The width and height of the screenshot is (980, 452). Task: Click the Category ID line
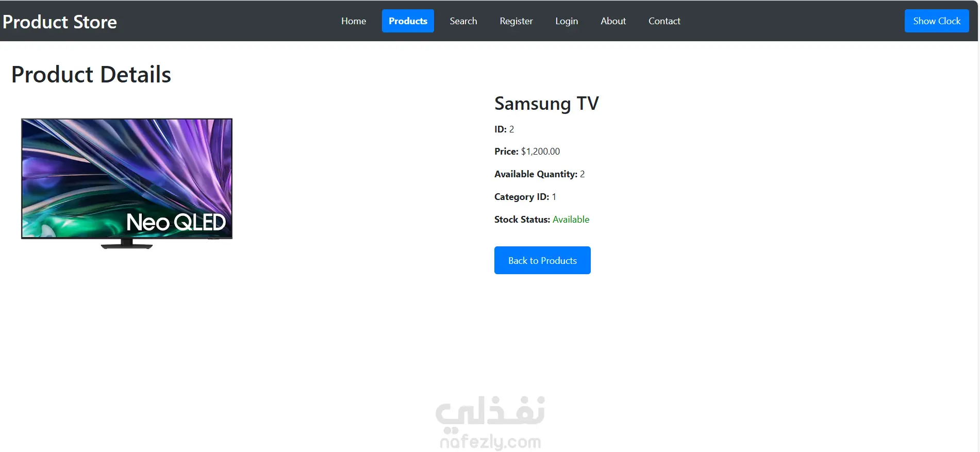[525, 197]
